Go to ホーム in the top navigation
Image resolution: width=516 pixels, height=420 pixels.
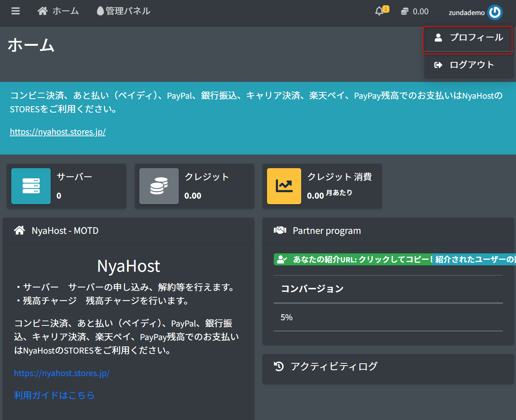[58, 11]
